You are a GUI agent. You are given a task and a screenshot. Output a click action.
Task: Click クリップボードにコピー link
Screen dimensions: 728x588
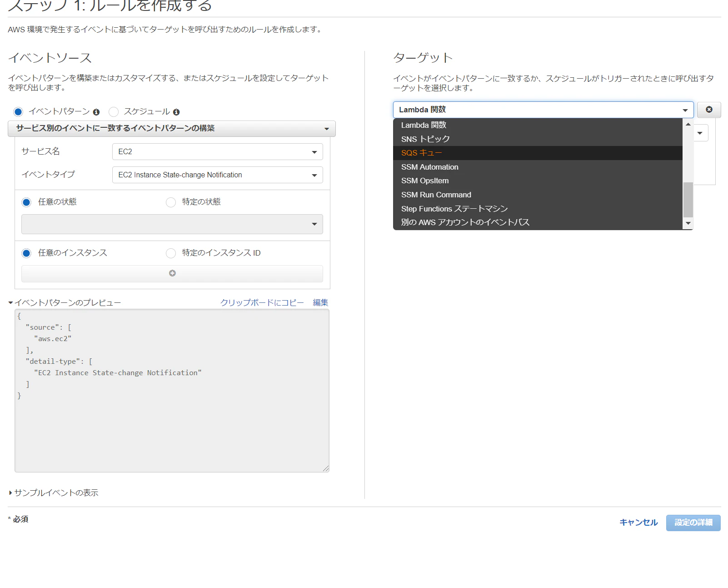pyautogui.click(x=262, y=303)
